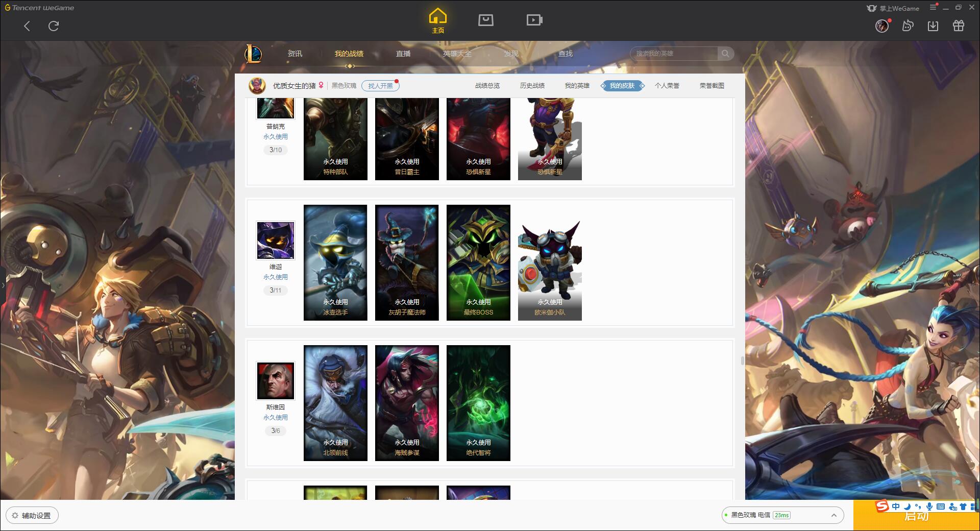Open the 灰胡子魔法师 skin card

[x=407, y=262]
